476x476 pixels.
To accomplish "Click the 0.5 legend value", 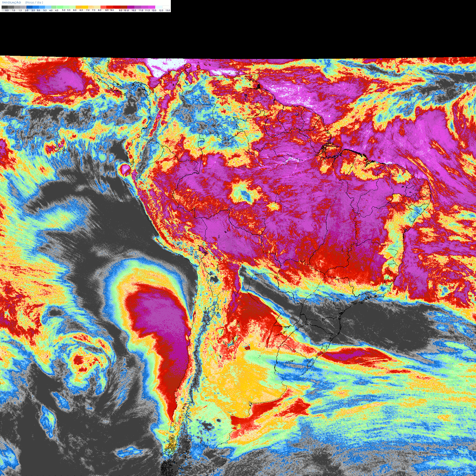I will click(7, 10).
